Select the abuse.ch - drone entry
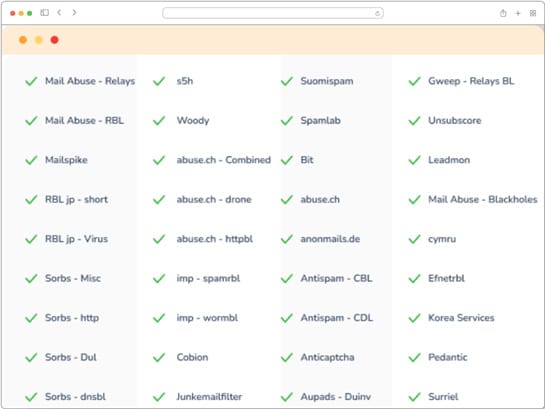This screenshot has height=409, width=545. 214,199
